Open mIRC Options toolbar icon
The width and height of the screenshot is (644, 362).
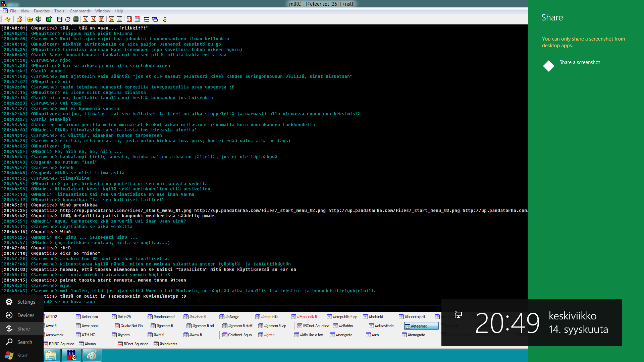click(19, 19)
